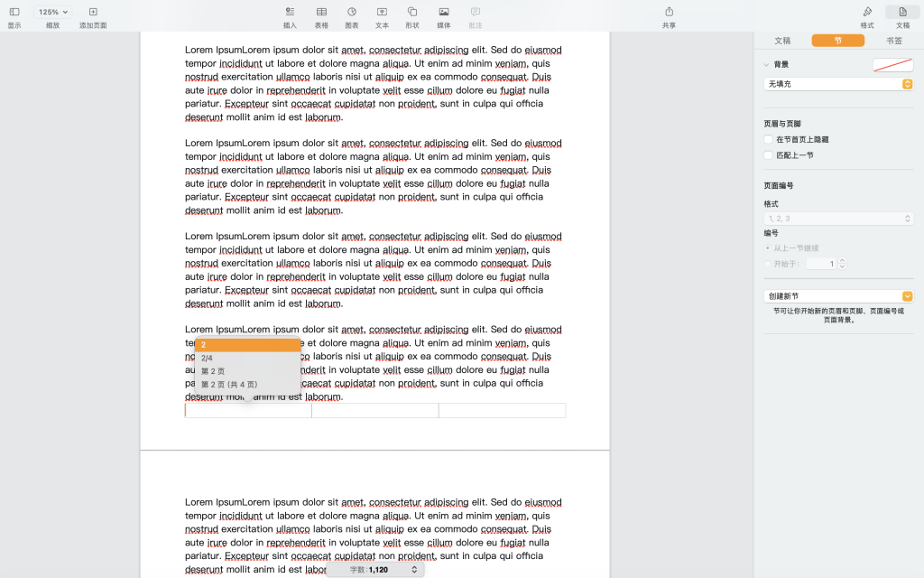Viewport: 924px width, 578px height.
Task: Enable 匹配上一节 checkbox
Action: click(768, 155)
